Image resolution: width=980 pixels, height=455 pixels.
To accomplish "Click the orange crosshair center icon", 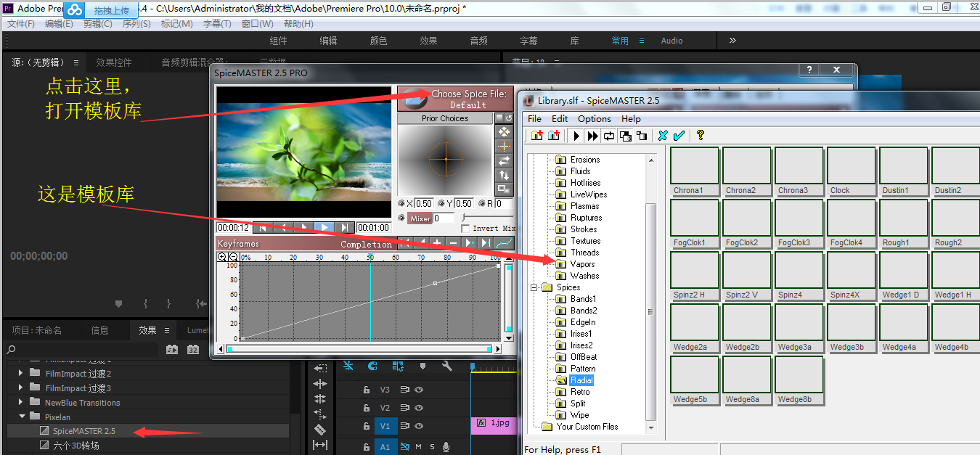I will (x=504, y=146).
